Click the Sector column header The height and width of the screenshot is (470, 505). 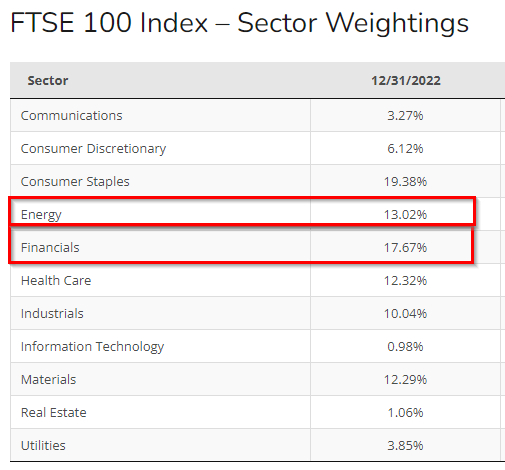point(48,80)
